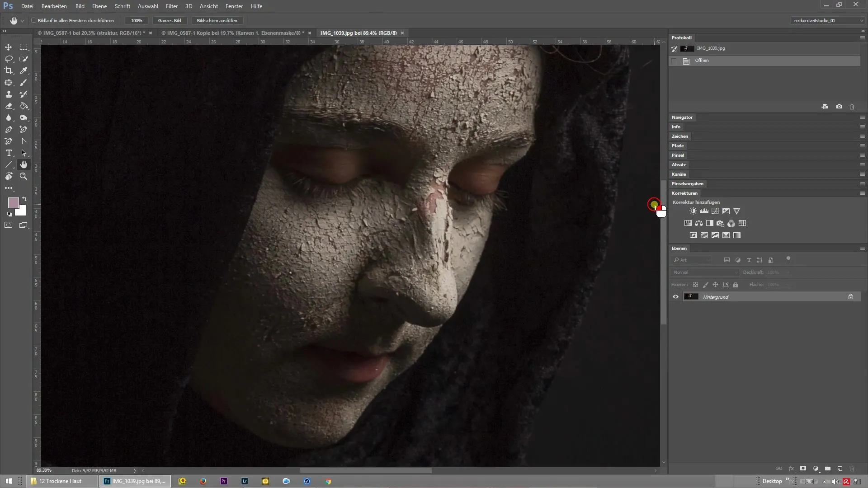
Task: Select the Lasso tool
Action: pyautogui.click(x=9, y=59)
